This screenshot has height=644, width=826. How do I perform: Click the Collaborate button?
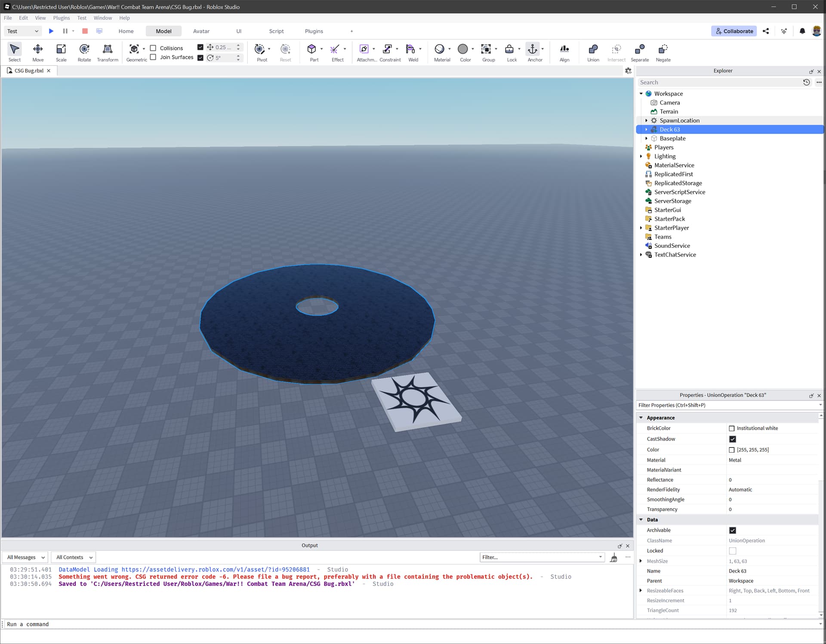[734, 31]
